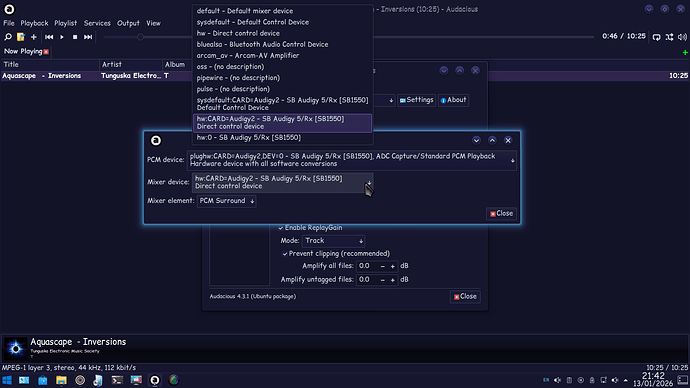Screen dimensions: 690x388
Task: Close the Now Playing tab with red x
Action: (x=46, y=52)
